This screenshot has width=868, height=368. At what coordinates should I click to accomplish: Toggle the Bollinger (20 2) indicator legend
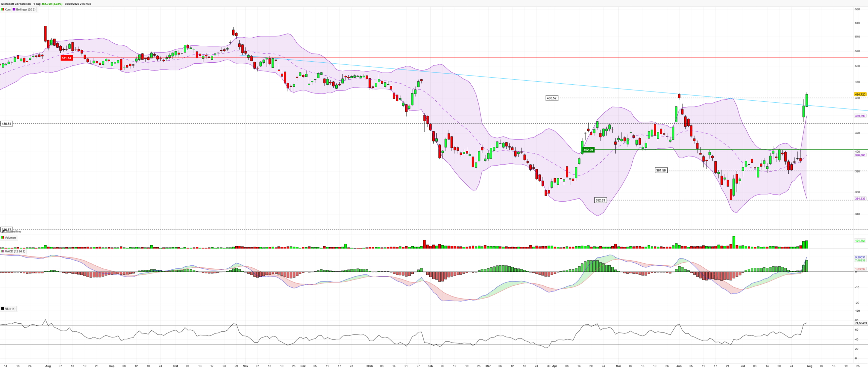tap(24, 9)
